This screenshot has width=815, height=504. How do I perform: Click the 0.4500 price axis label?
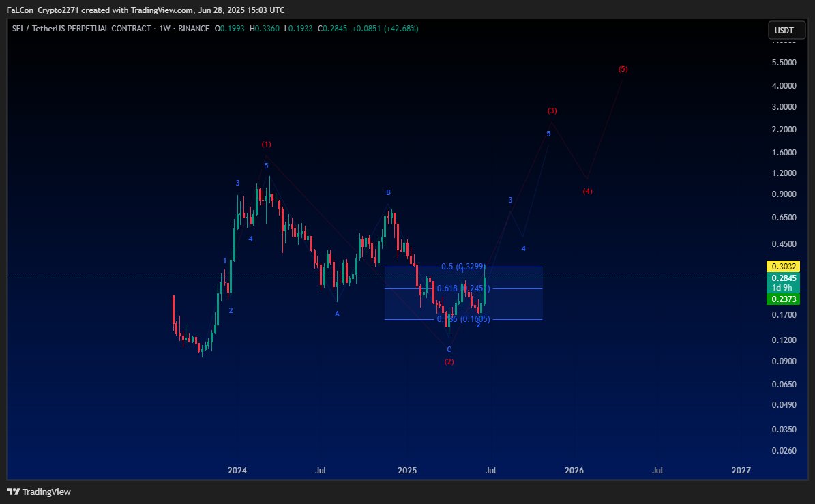pyautogui.click(x=784, y=244)
